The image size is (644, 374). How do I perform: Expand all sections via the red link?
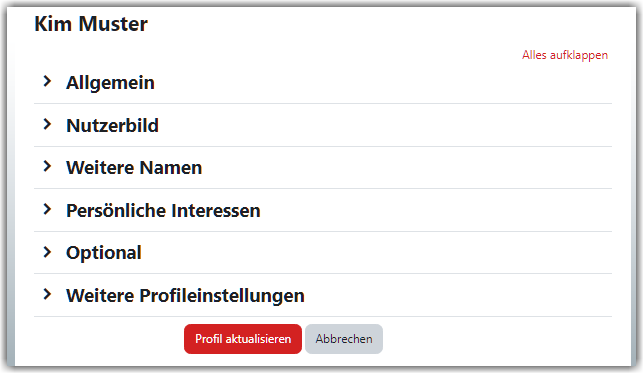pos(565,55)
